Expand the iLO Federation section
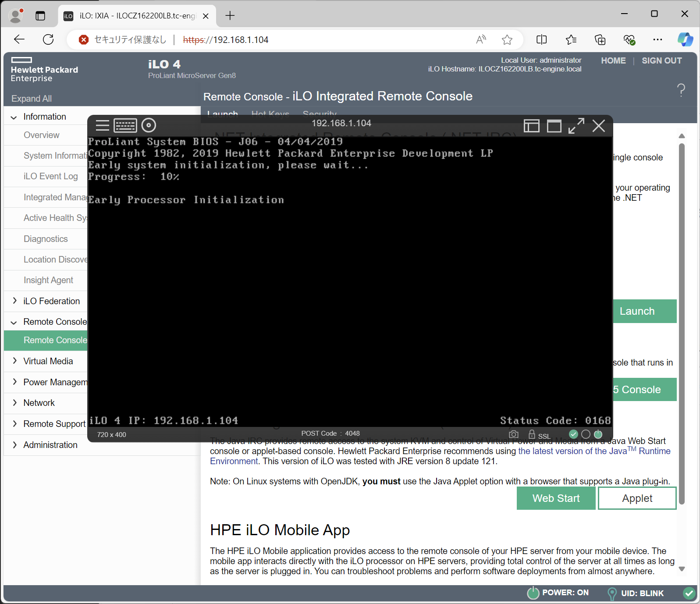 (14, 301)
